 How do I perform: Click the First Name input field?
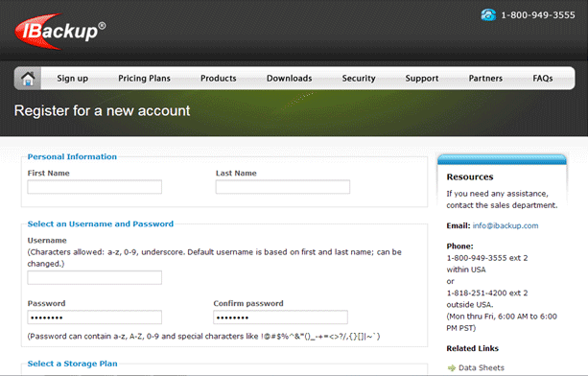click(95, 187)
